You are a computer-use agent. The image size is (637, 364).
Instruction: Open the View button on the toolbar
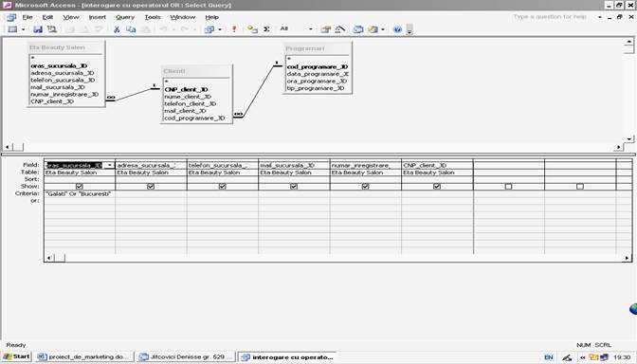pos(12,29)
